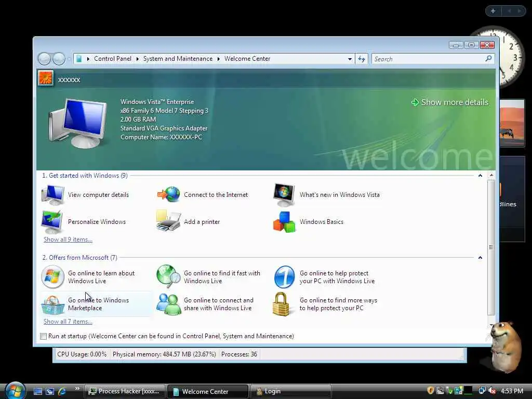
Task: Open the Windows Basics blocks icon
Action: click(284, 222)
